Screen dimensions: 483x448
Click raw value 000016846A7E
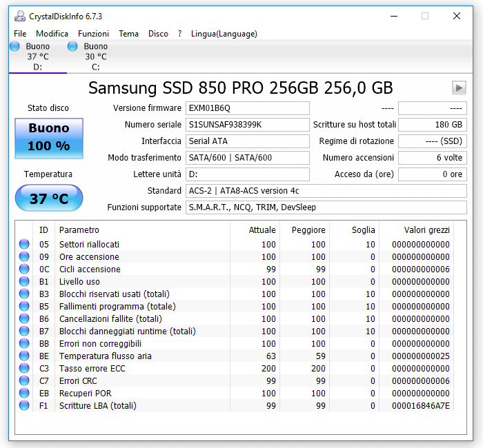(420, 405)
